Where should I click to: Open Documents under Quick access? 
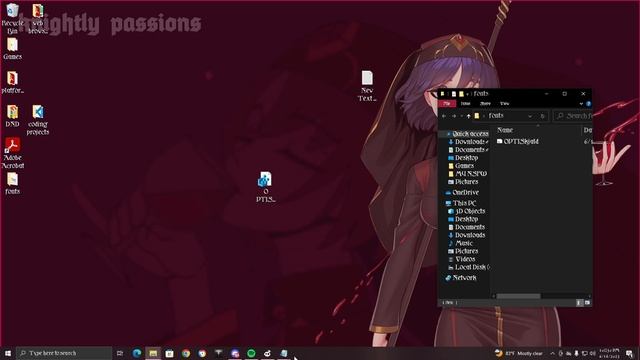[468, 150]
